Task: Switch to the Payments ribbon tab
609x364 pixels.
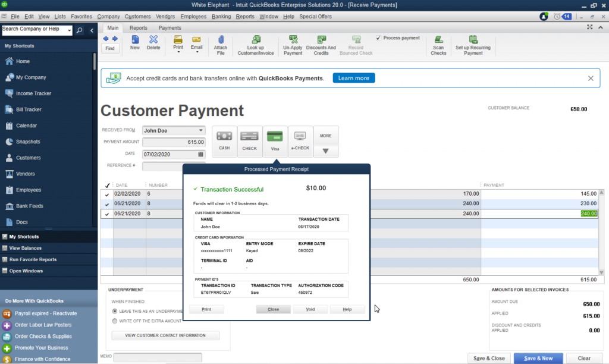Action: 169,28
